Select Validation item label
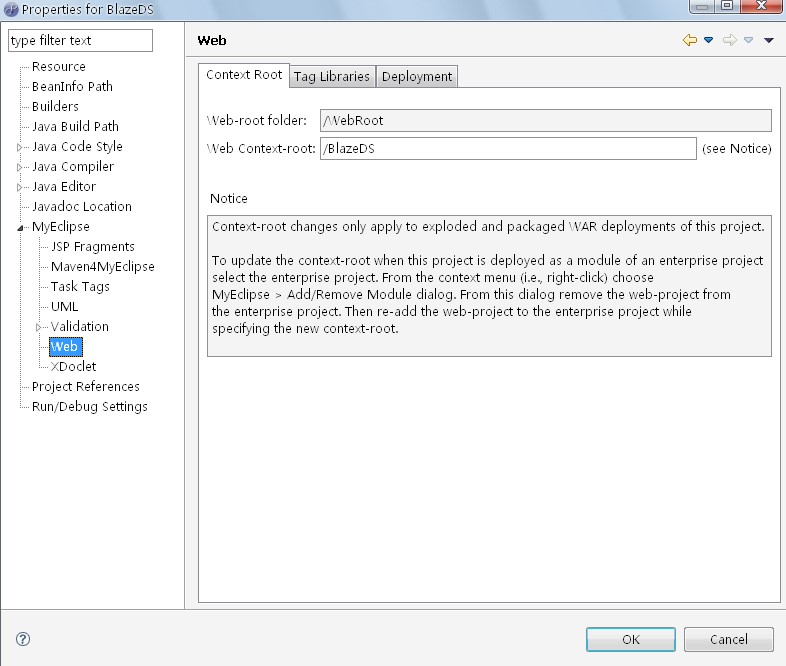Image resolution: width=786 pixels, height=666 pixels. click(x=80, y=327)
